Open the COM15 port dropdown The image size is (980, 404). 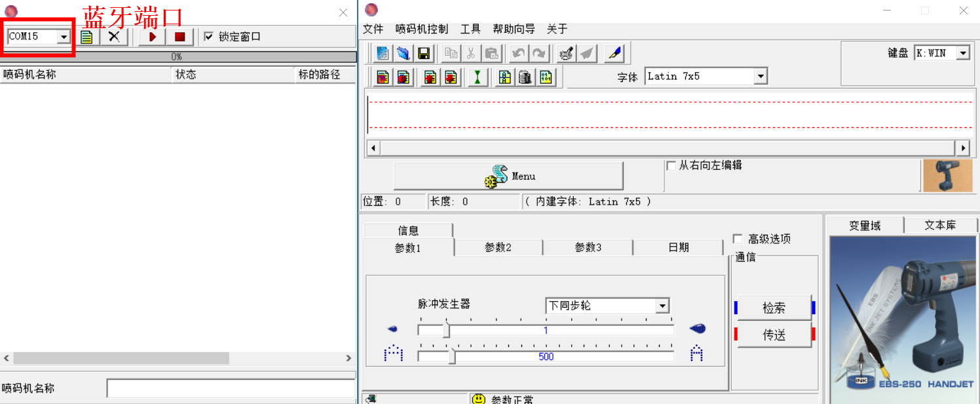pos(64,37)
